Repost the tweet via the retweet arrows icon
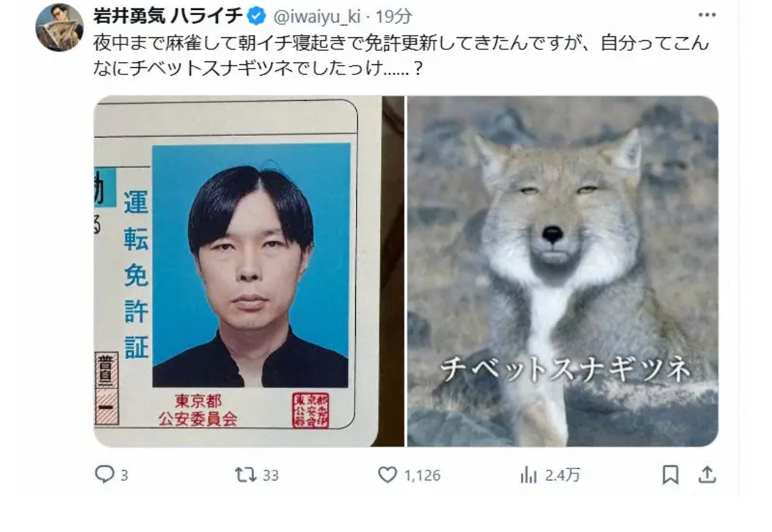Screen dimensions: 772x532 (x=245, y=475)
